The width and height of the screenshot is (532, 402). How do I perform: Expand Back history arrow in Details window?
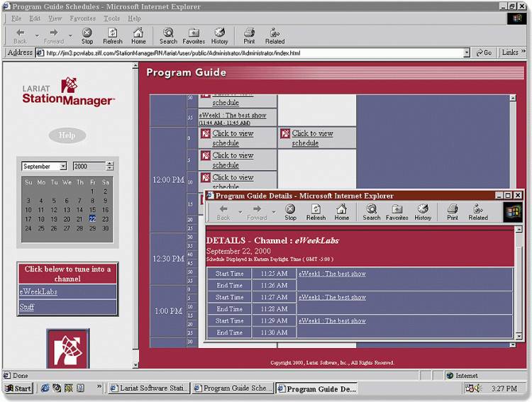[x=240, y=212]
